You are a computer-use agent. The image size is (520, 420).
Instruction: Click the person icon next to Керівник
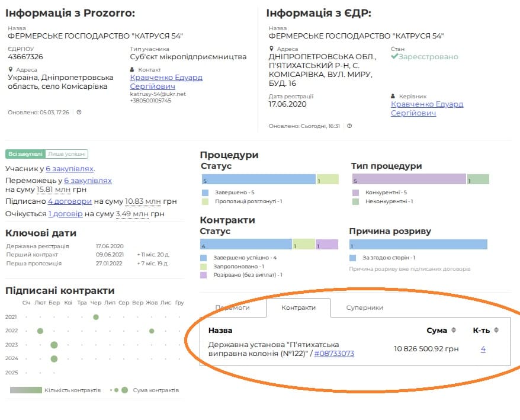point(394,96)
